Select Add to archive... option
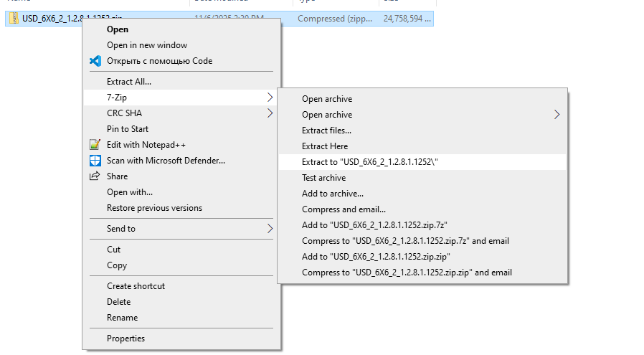This screenshot has height=355, width=644. (x=332, y=194)
